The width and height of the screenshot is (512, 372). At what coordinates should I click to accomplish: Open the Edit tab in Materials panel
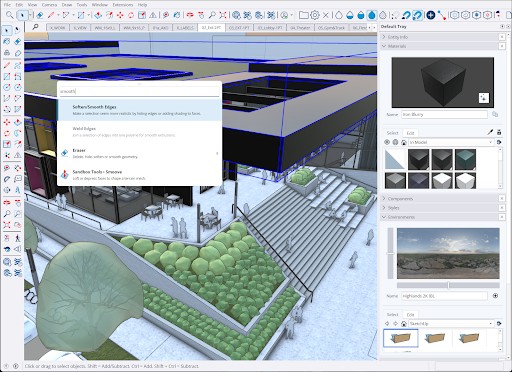[x=410, y=133]
